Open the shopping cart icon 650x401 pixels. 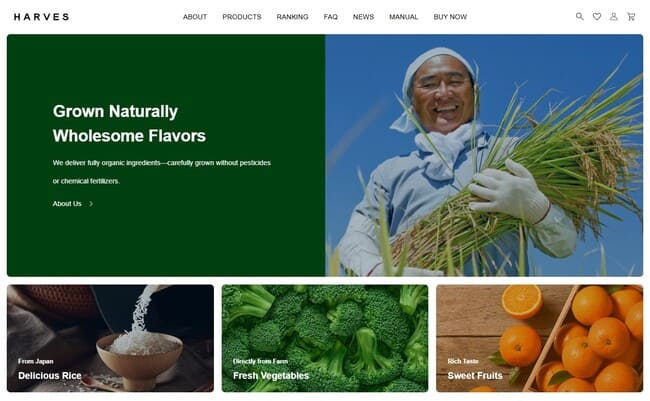631,17
